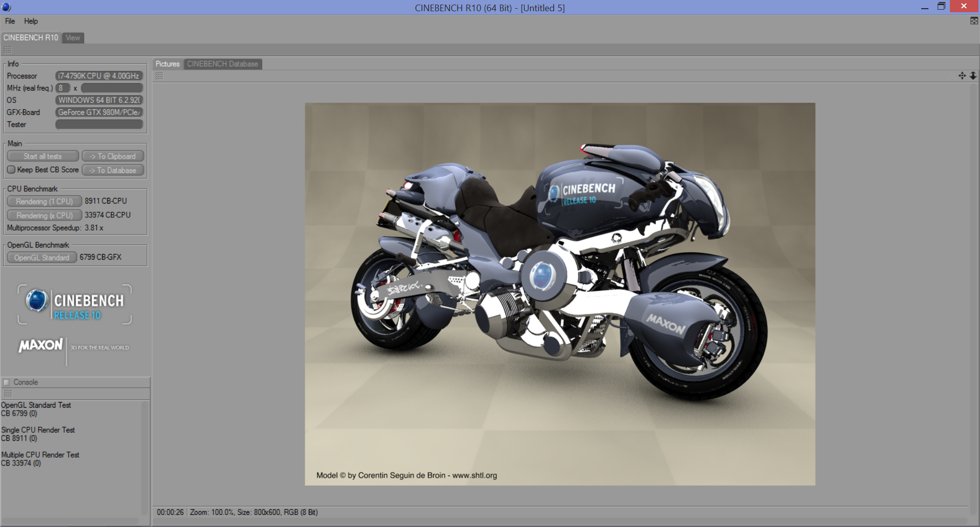Screen dimensions: 980x527
Task: Click the Zoom: 100.0% status text
Action: coord(212,512)
